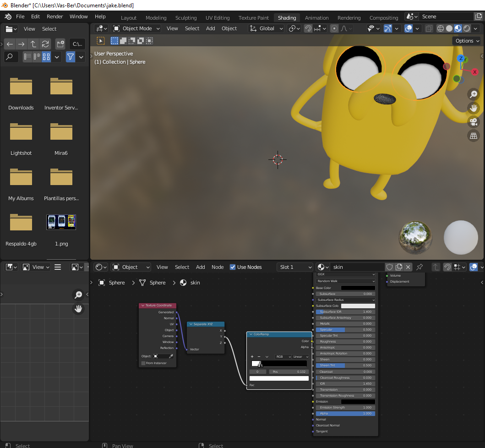485x448 pixels.
Task: Click the Base Color swatch
Action: (x=358, y=288)
